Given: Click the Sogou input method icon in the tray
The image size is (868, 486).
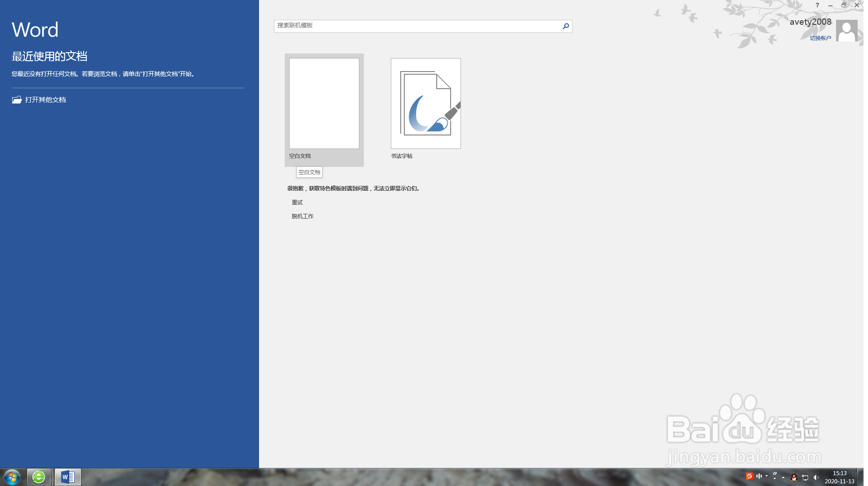Looking at the screenshot, I should [749, 477].
